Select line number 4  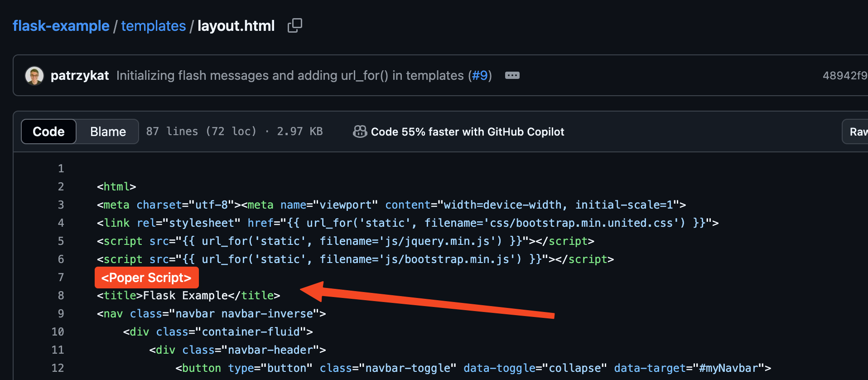coord(61,223)
